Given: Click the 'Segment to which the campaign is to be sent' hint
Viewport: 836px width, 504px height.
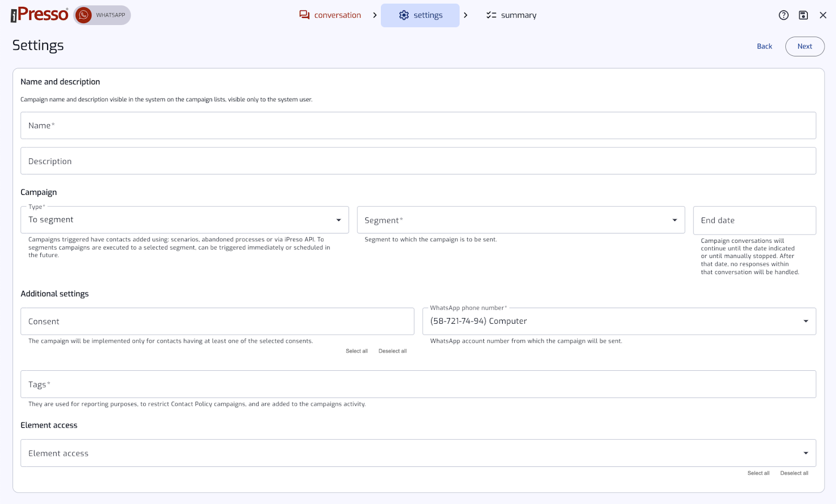Looking at the screenshot, I should 431,239.
